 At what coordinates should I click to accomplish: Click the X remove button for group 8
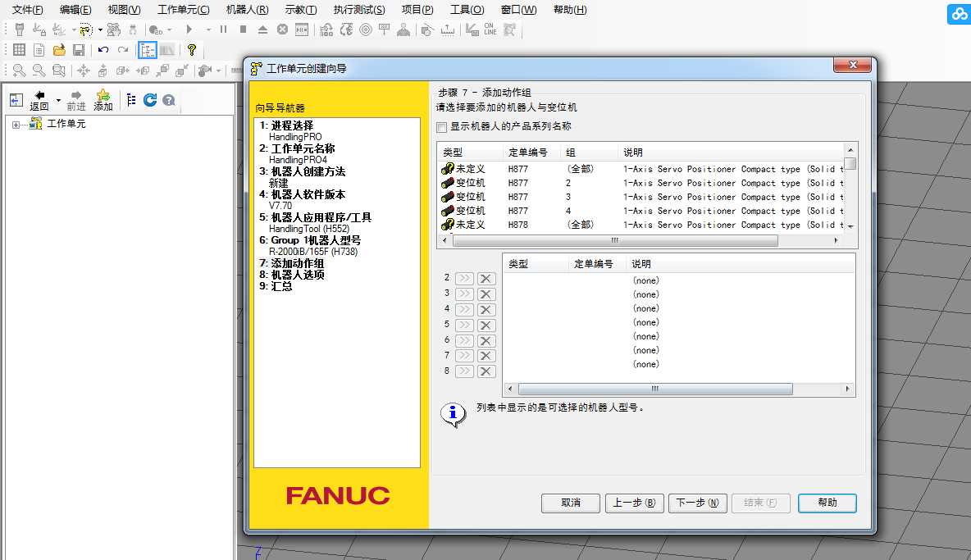click(x=486, y=371)
